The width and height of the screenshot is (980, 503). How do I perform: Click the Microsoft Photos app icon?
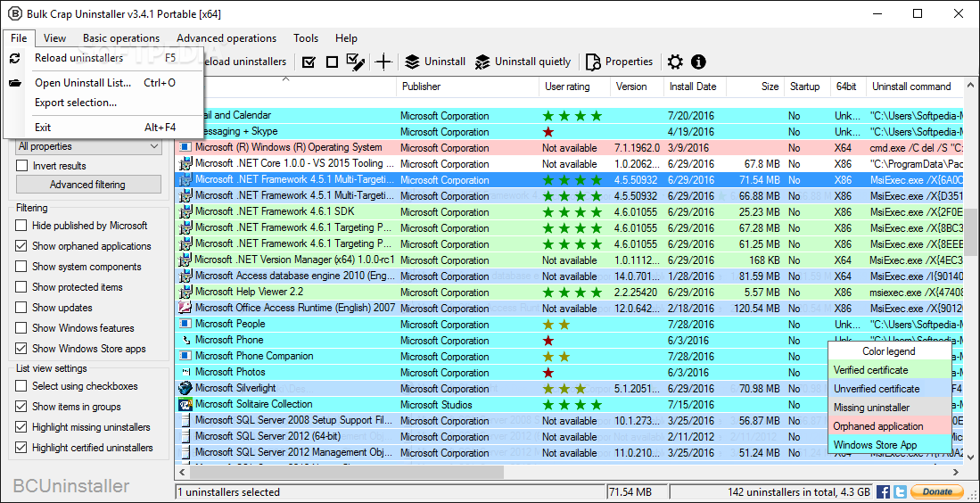tap(185, 372)
